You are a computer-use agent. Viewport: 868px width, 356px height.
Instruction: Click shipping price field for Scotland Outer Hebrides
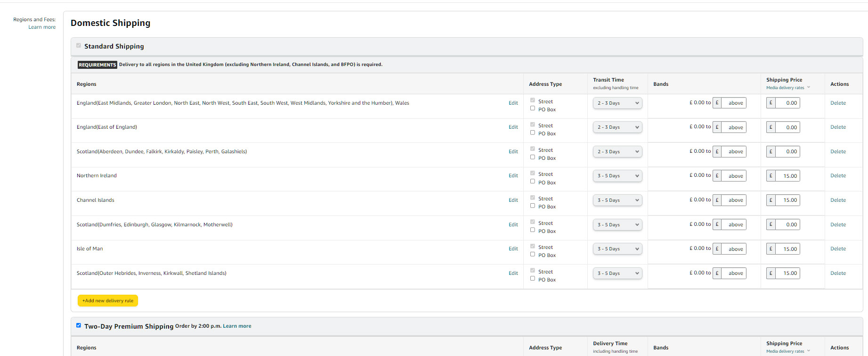(x=787, y=273)
